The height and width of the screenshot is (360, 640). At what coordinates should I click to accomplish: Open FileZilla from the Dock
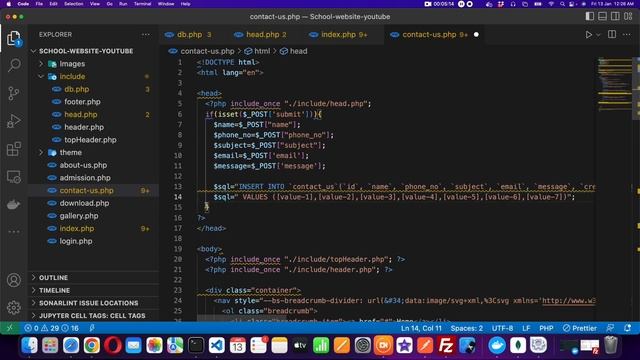point(446,345)
